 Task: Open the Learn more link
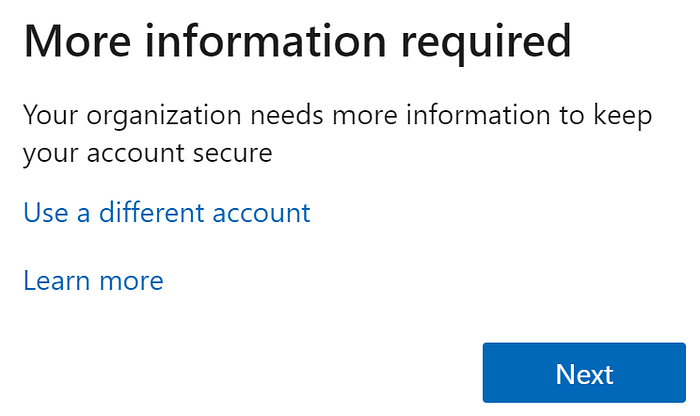click(x=93, y=281)
